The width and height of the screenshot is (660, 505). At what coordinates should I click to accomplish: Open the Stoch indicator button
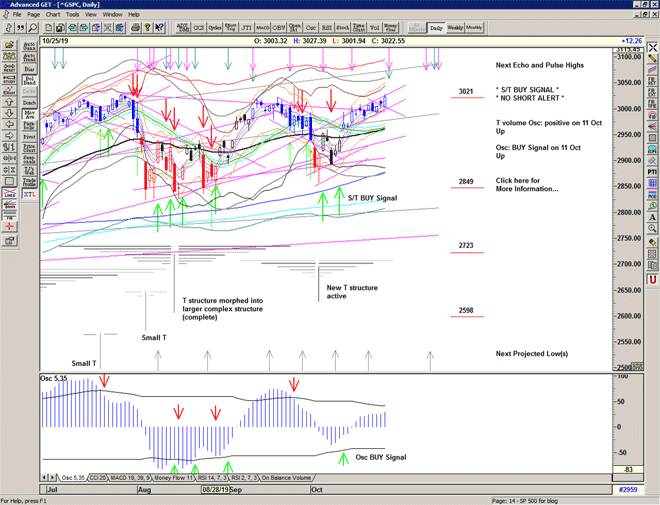(343, 28)
